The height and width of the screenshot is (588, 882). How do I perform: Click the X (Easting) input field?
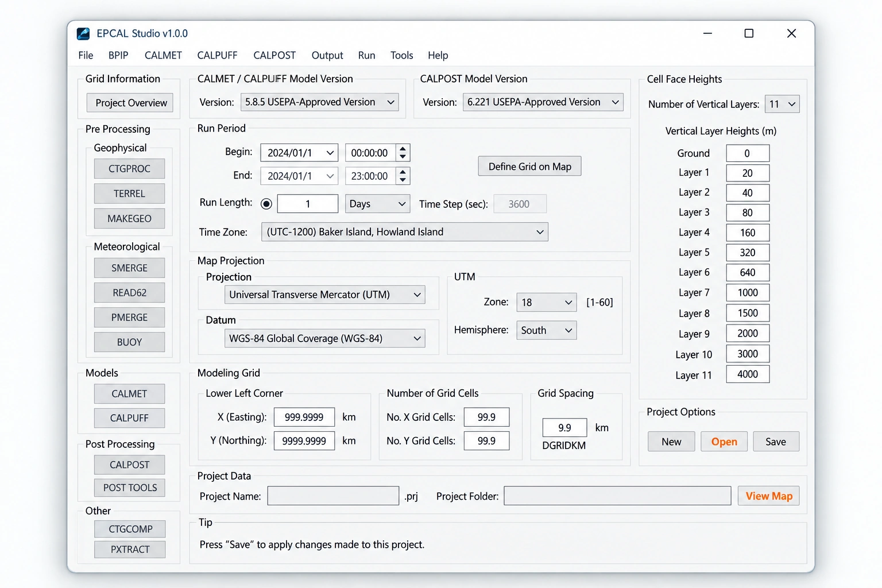click(x=304, y=417)
